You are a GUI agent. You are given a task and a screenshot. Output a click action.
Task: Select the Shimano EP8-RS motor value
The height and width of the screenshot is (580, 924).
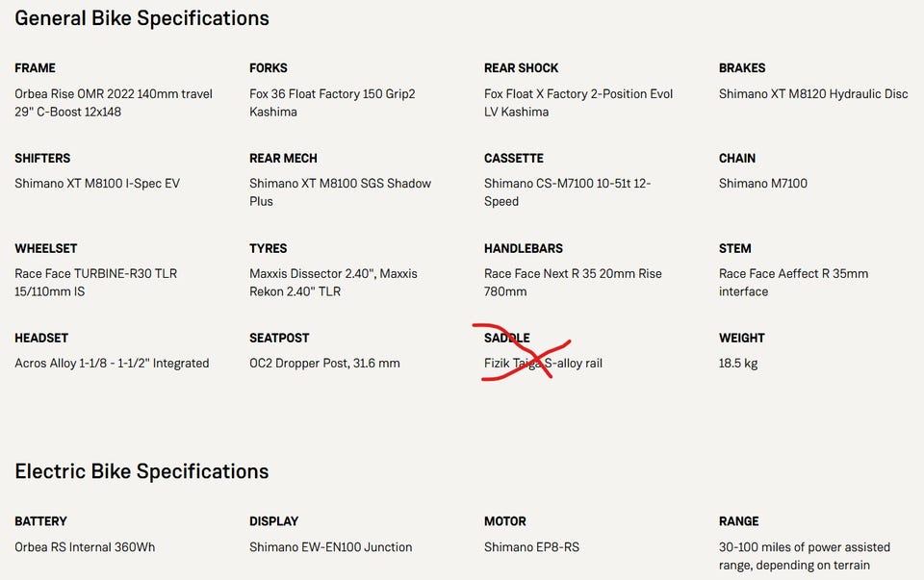[x=531, y=547]
